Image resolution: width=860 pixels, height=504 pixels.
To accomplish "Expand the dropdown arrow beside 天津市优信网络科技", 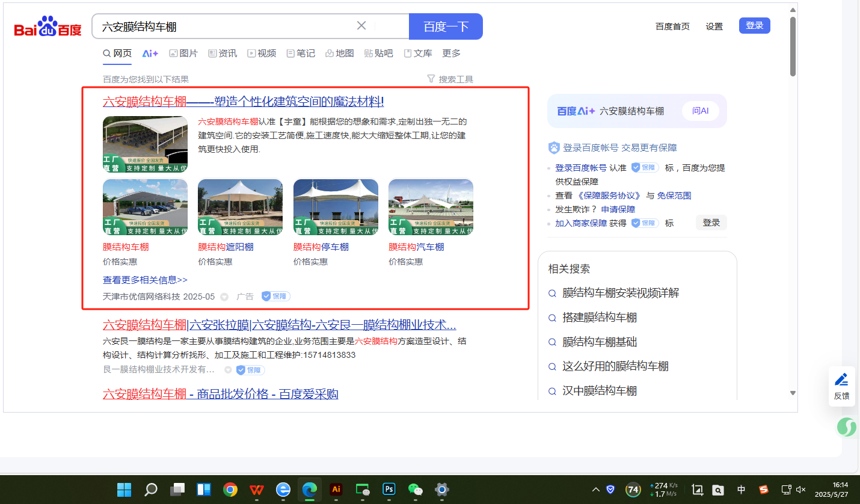I will pyautogui.click(x=224, y=297).
